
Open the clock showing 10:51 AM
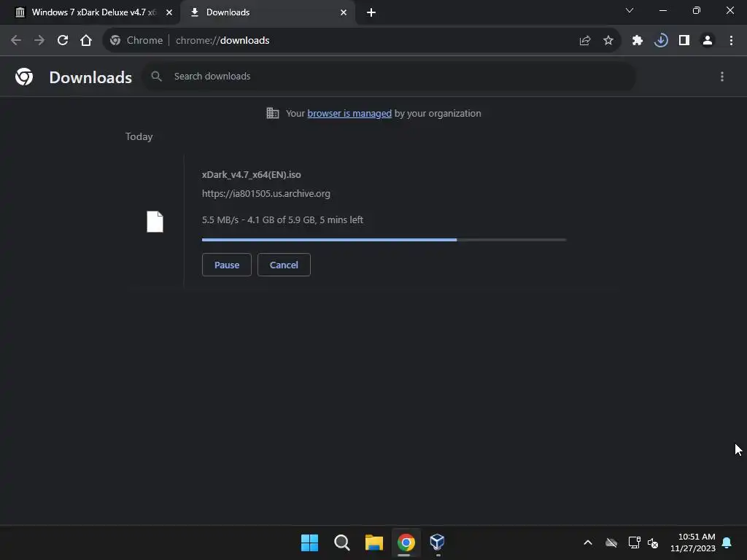(x=693, y=542)
